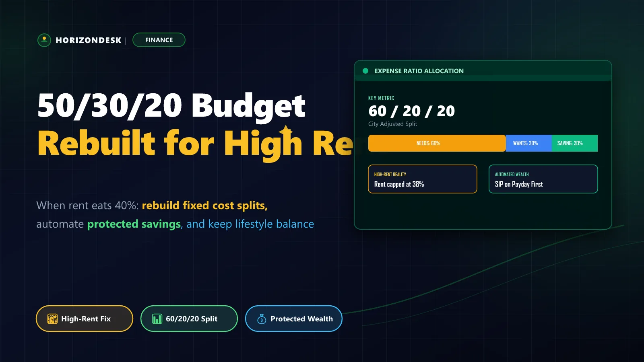Screen dimensions: 644x362
Task: Click the KEY METRIC label
Action: click(x=381, y=98)
